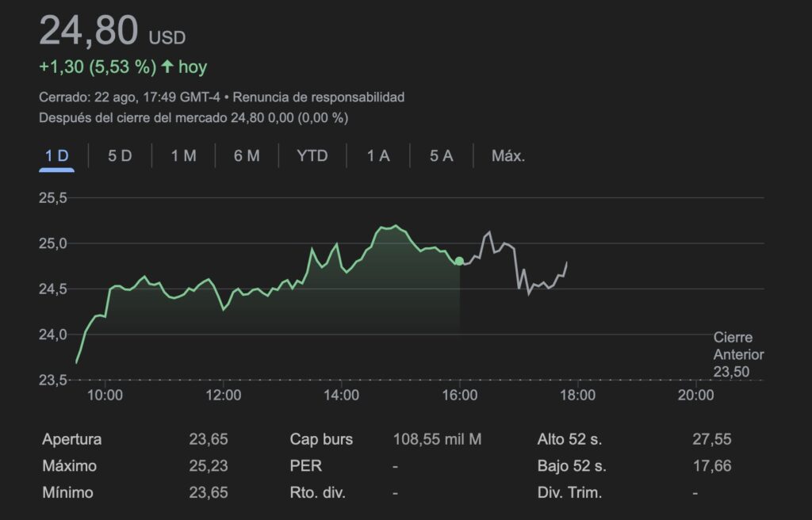The image size is (812, 520).
Task: Click the 108,55 mil M value
Action: 437,439
